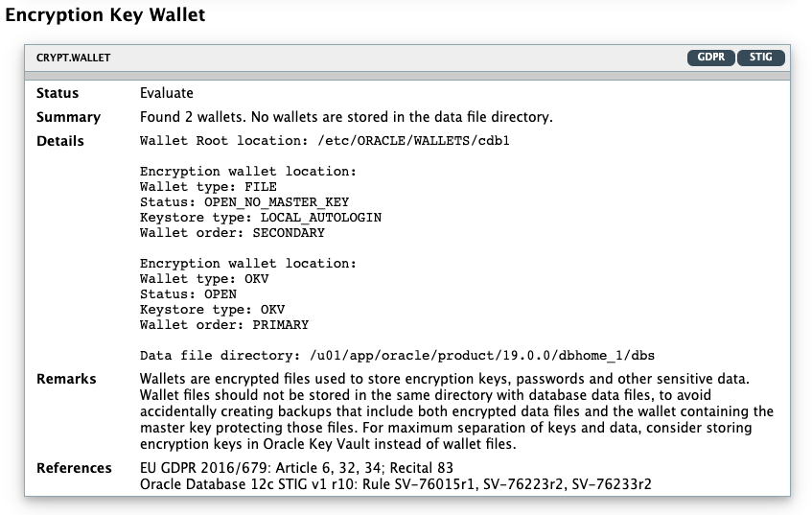812x515 pixels.
Task: Click the GDPR badge
Action: point(710,58)
